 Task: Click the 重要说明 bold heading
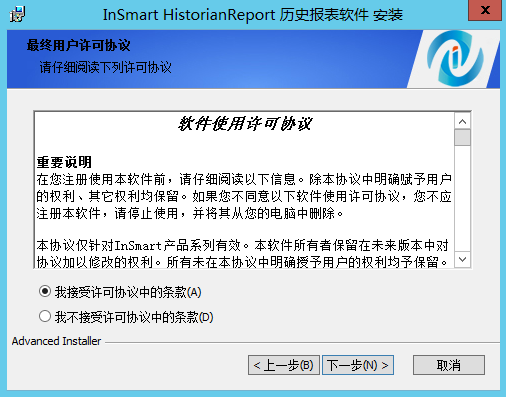point(64,162)
